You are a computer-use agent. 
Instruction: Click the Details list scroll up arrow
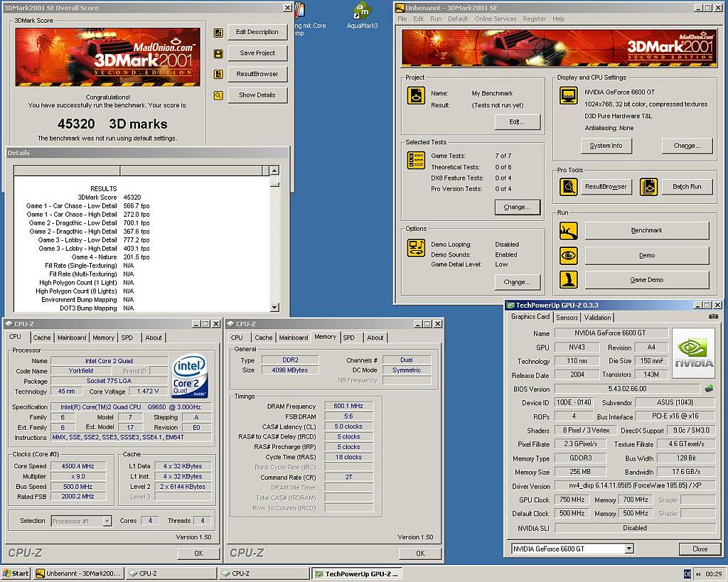click(x=274, y=171)
